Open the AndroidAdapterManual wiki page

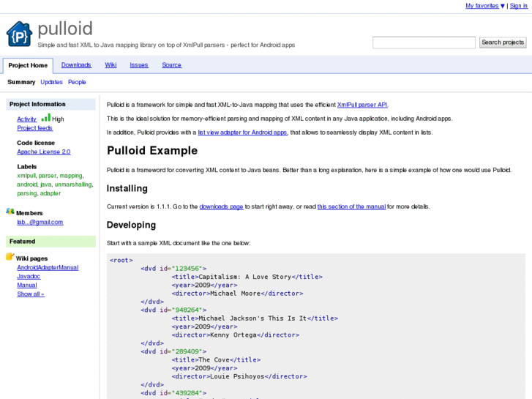pyautogui.click(x=48, y=267)
